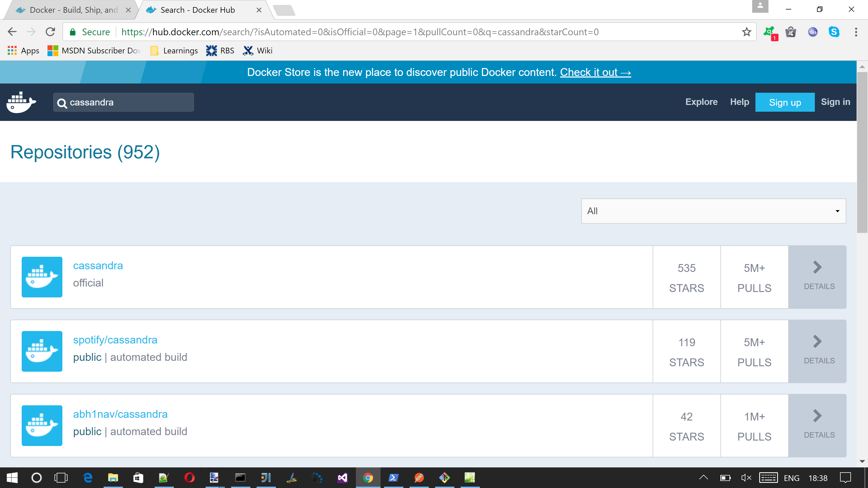Click the search magnifier icon in navbar
The height and width of the screenshot is (488, 868).
(x=62, y=103)
